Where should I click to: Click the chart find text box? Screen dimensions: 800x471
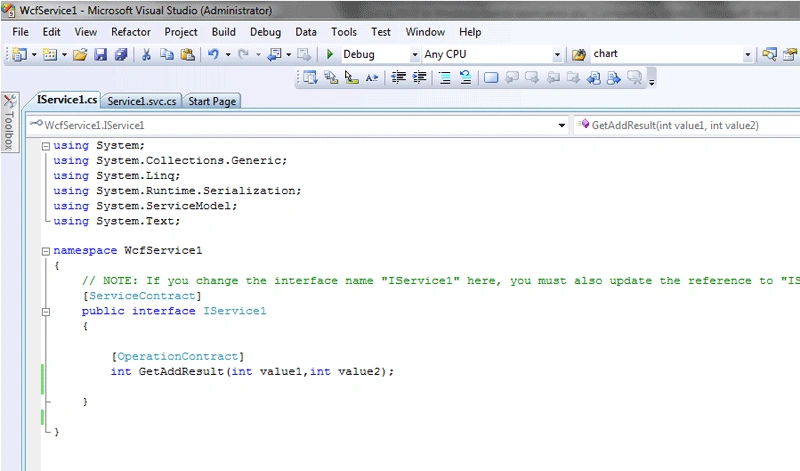666,54
